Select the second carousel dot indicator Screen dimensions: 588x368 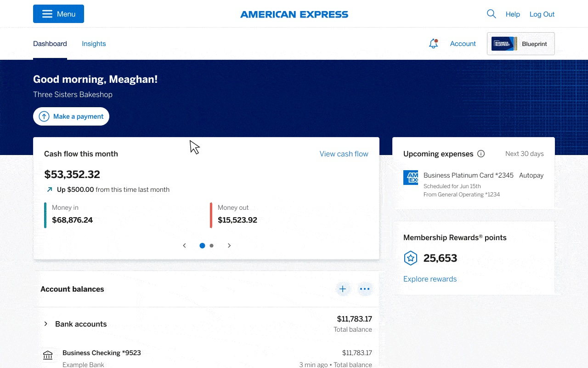[211, 245]
